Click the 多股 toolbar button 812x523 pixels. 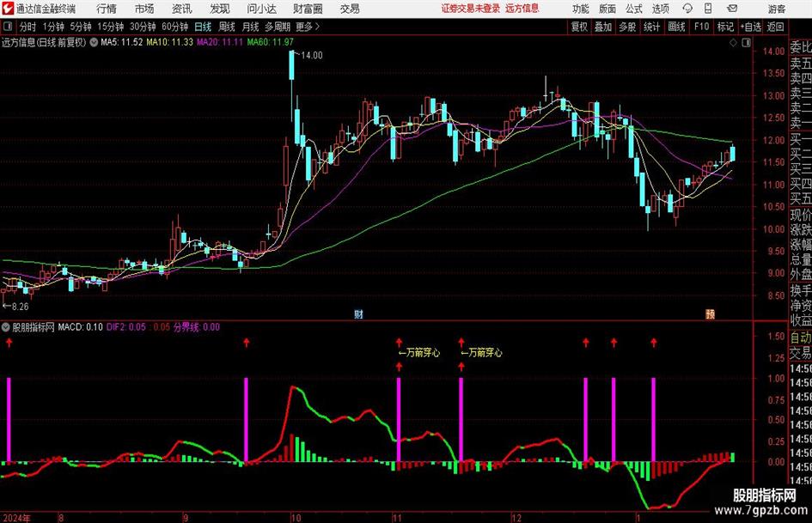tap(627, 27)
